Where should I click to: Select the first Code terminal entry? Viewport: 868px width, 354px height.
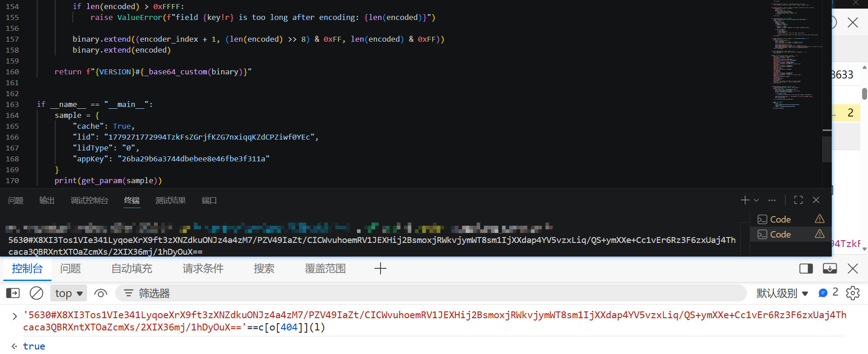791,219
